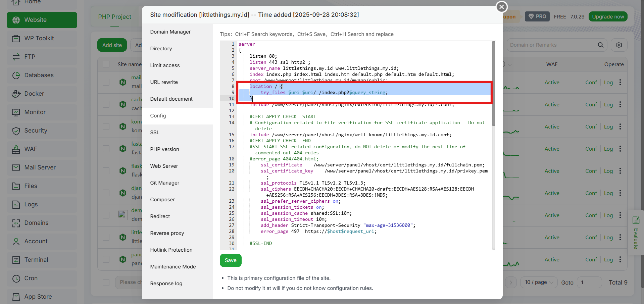Open WAF firewall icon

pyautogui.click(x=16, y=149)
